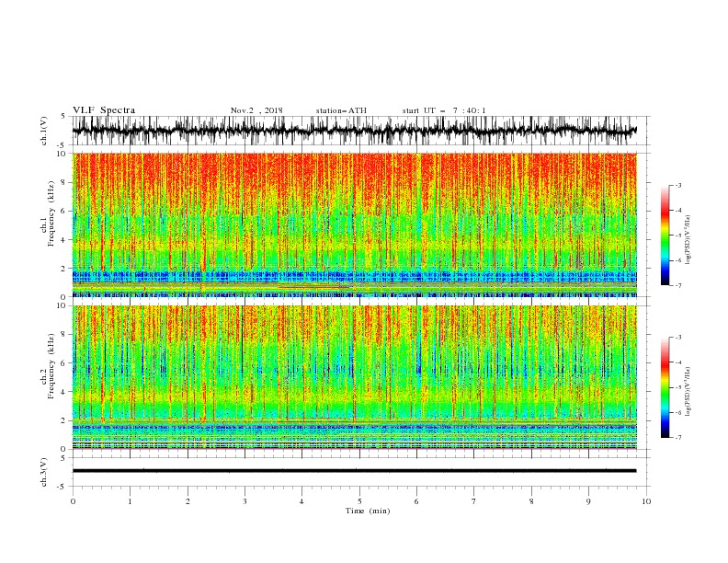Click time axis tick label "7"
This screenshot has width=728, height=563.
click(474, 501)
